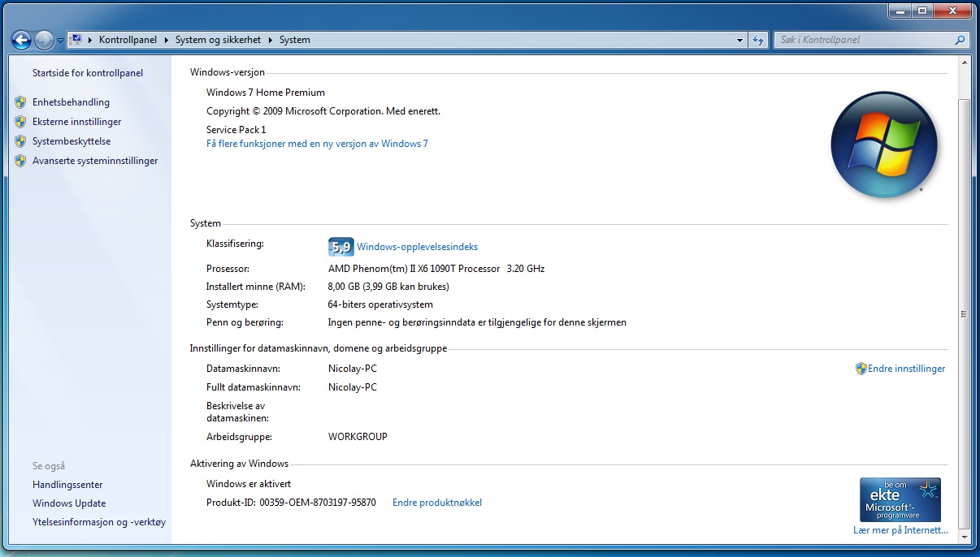980x557 pixels.
Task: Click the shield icon beside Endre innstillinger
Action: point(861,369)
